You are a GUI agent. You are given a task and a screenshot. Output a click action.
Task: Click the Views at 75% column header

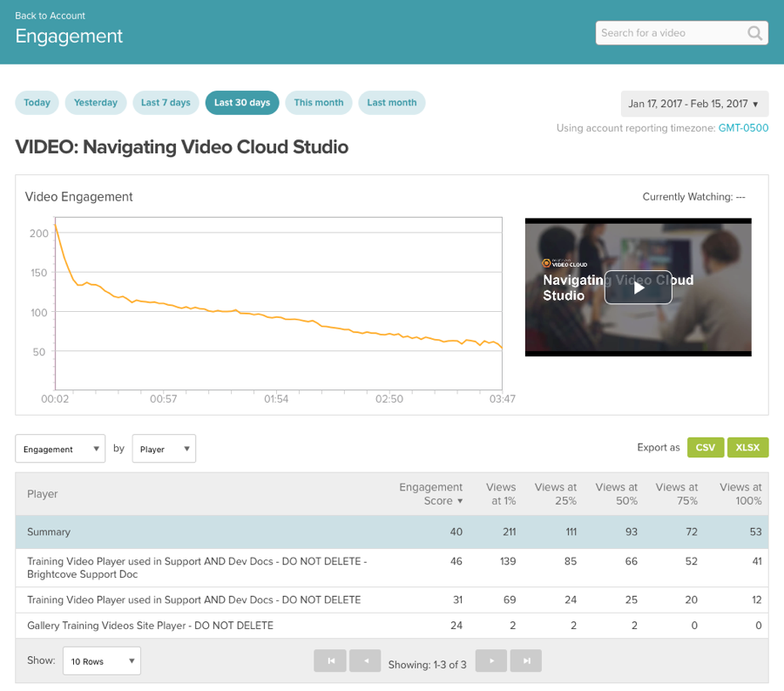click(677, 494)
